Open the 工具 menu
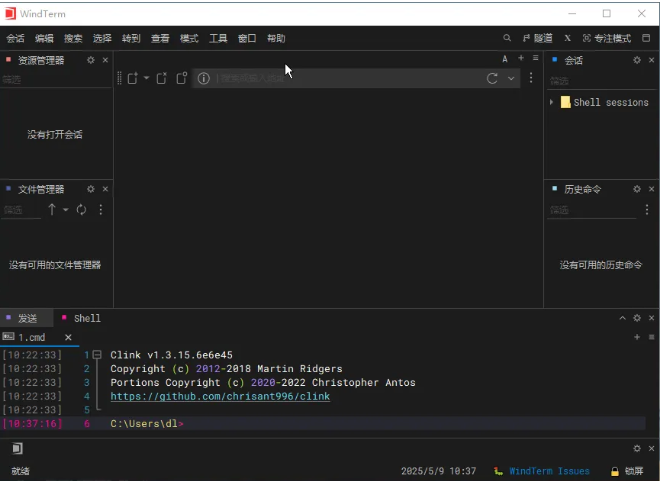The height and width of the screenshot is (481, 663). click(218, 38)
